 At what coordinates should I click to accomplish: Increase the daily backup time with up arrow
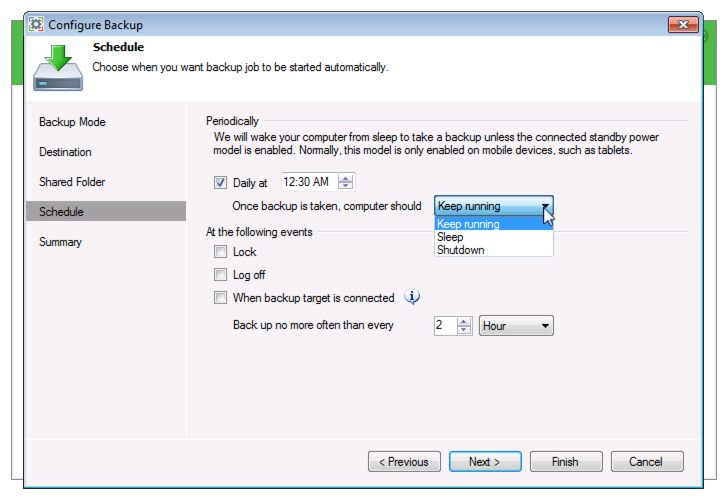[x=345, y=178]
